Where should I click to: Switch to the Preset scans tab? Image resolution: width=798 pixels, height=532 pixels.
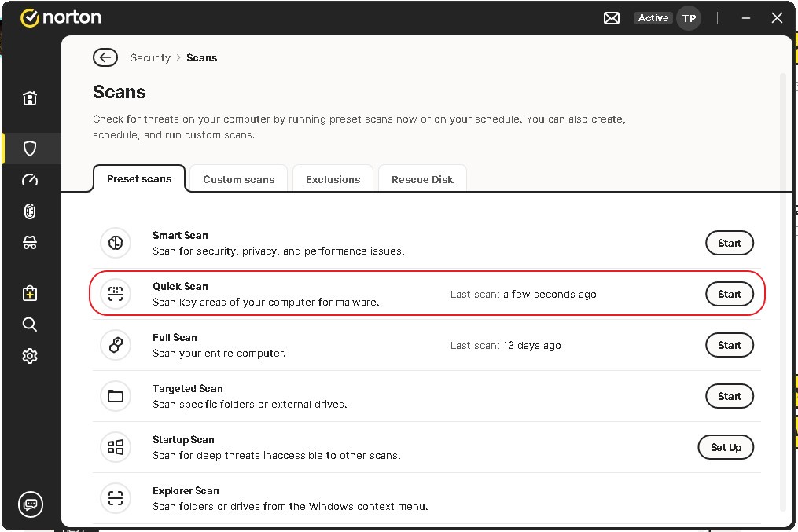click(x=139, y=179)
